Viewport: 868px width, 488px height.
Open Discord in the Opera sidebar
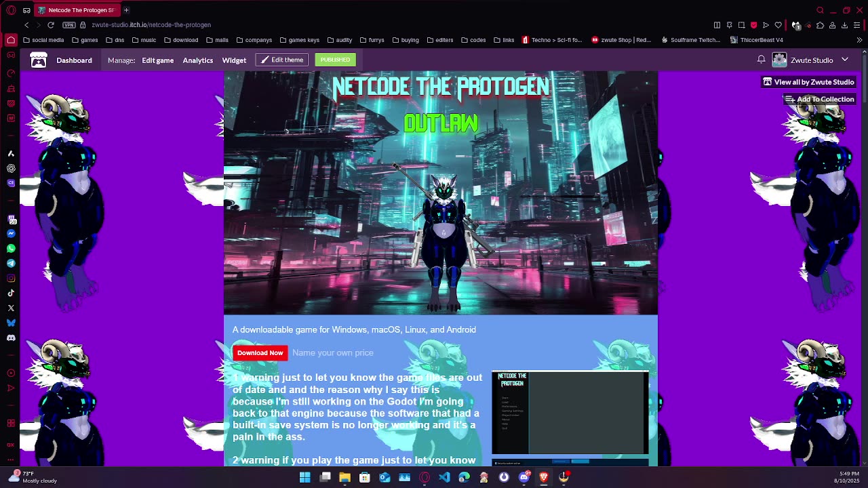point(11,338)
